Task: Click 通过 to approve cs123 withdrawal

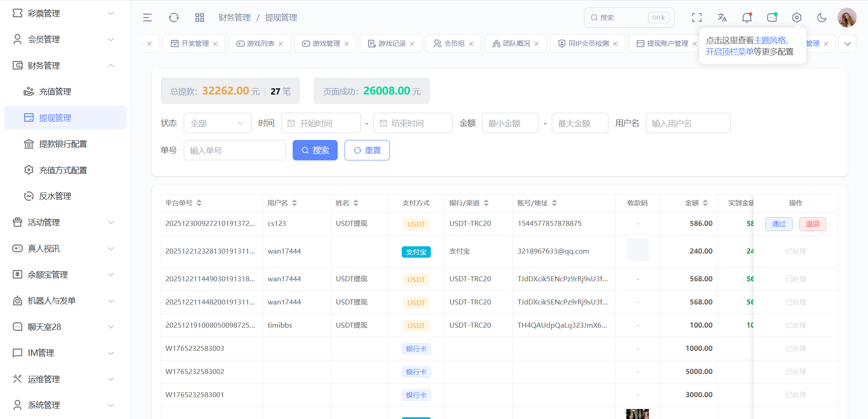Action: pos(778,224)
